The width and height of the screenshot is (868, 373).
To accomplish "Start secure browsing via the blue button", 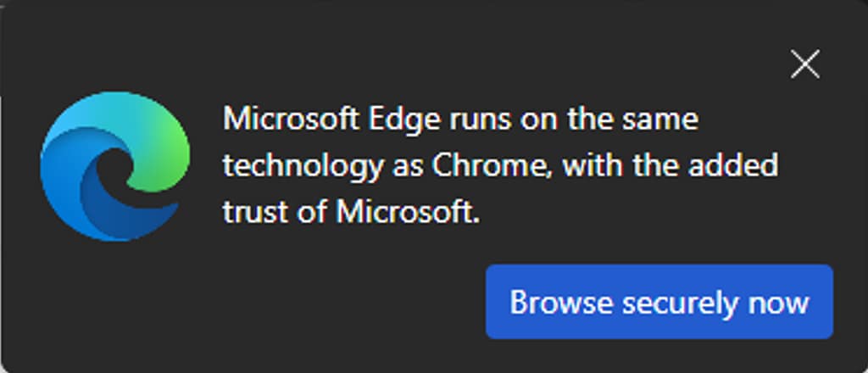I will (x=659, y=302).
